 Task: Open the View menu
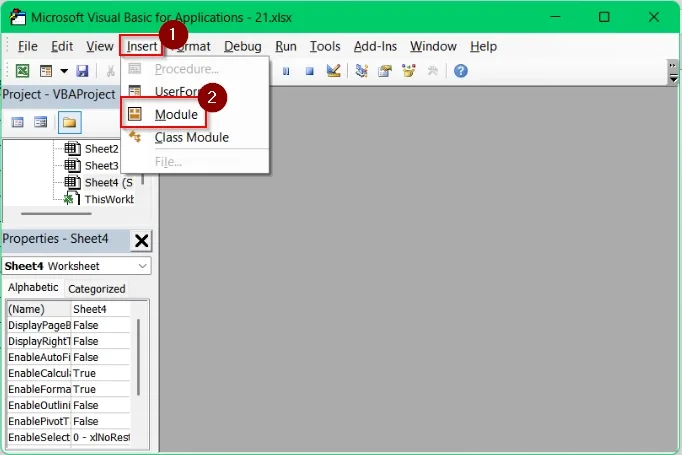point(100,46)
